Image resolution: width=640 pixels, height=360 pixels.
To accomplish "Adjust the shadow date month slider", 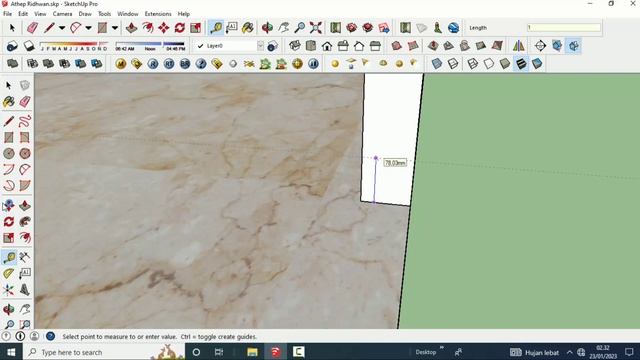I will coord(74,46).
